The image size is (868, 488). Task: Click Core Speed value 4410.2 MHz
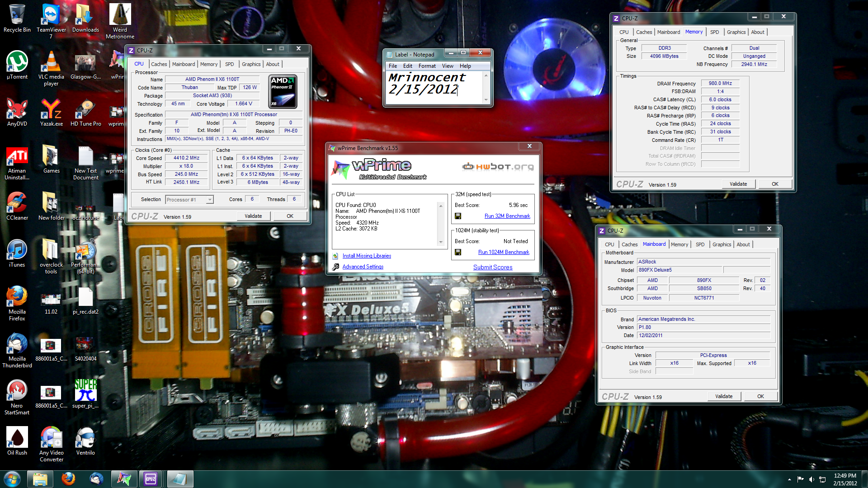[186, 158]
